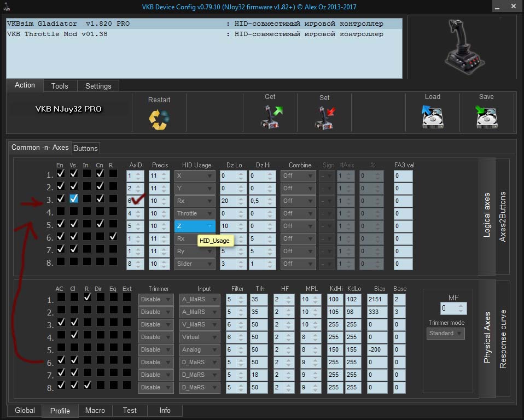Click Base field showing 3
Screen dimensions: 524x420
(399, 312)
